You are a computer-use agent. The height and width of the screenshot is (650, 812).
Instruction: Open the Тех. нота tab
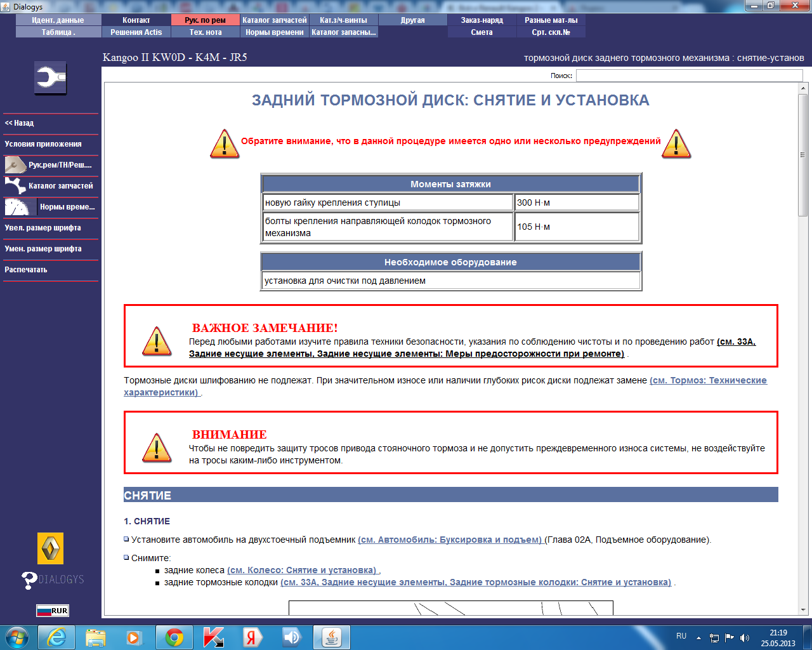coord(206,32)
